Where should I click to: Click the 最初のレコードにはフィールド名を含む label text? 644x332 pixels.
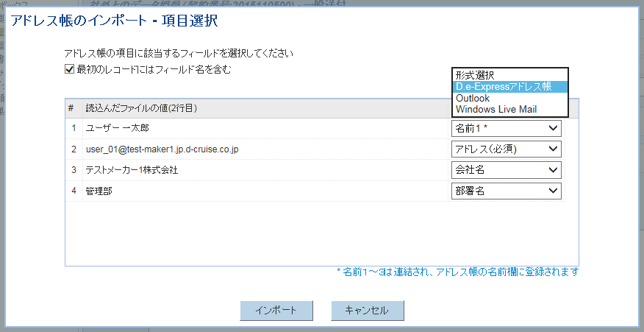tap(154, 70)
